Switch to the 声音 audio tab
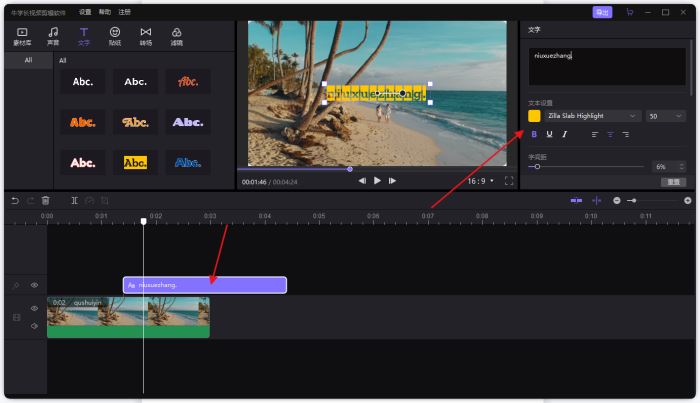700x403 pixels. [53, 37]
